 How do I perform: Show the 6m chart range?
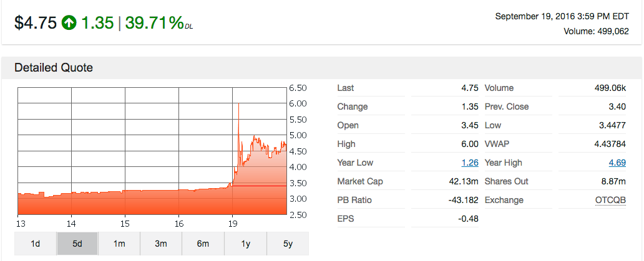point(203,244)
